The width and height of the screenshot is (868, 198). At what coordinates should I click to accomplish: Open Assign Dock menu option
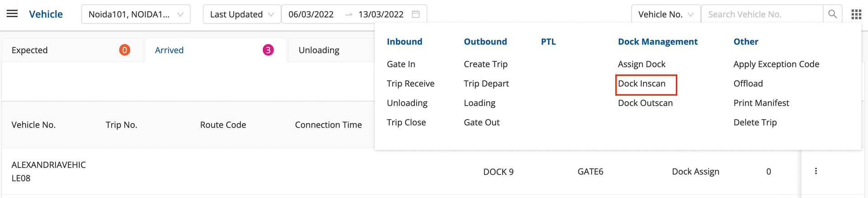642,64
